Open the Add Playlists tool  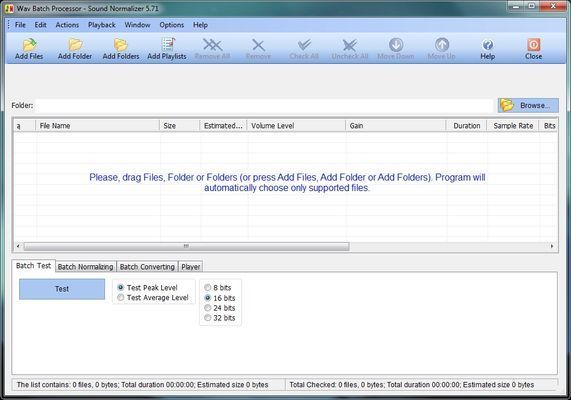point(167,49)
